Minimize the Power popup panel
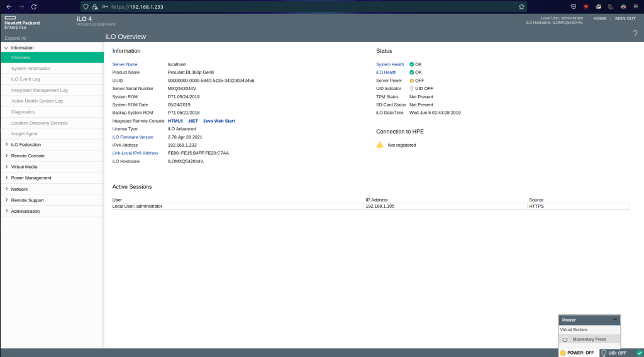Image resolution: width=644 pixels, height=357 pixels. [x=615, y=320]
